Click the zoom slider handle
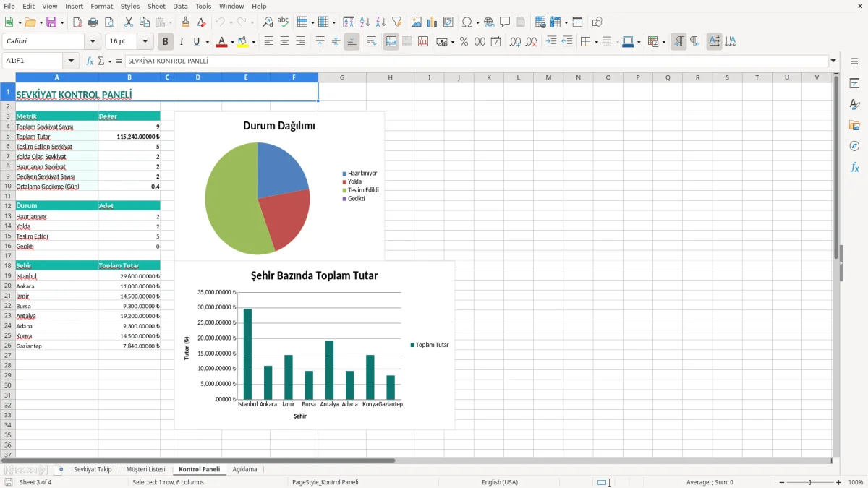This screenshot has height=488, width=868. 809,482
